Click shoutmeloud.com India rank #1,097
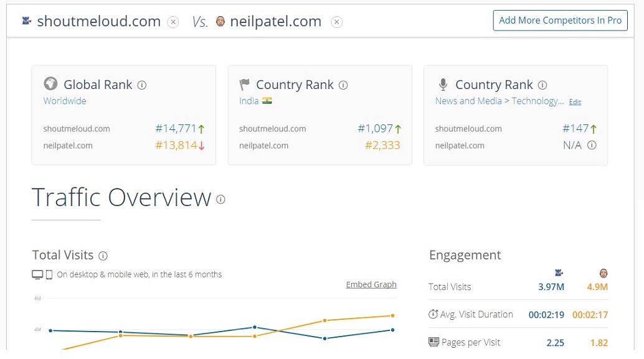 [x=376, y=128]
